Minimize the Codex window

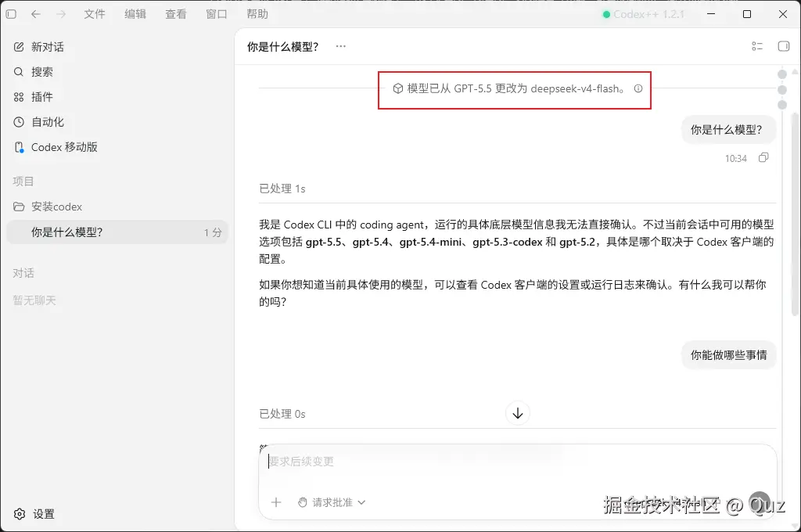pos(710,14)
